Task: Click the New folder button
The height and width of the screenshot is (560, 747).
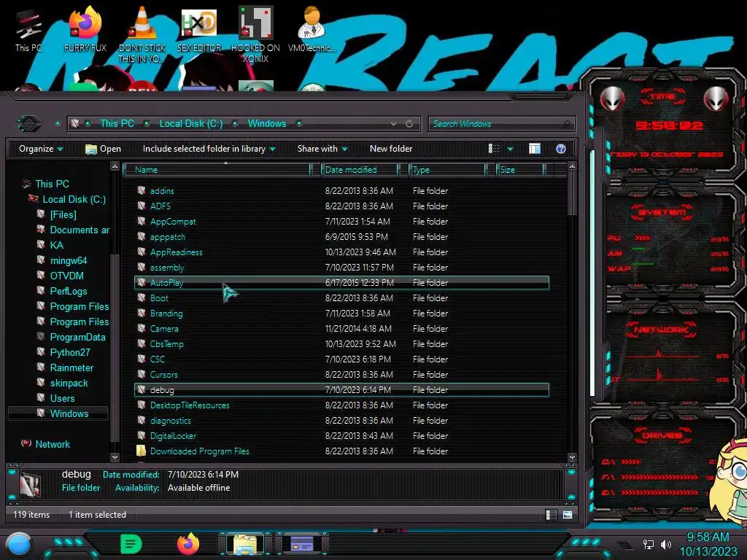Action: tap(391, 149)
